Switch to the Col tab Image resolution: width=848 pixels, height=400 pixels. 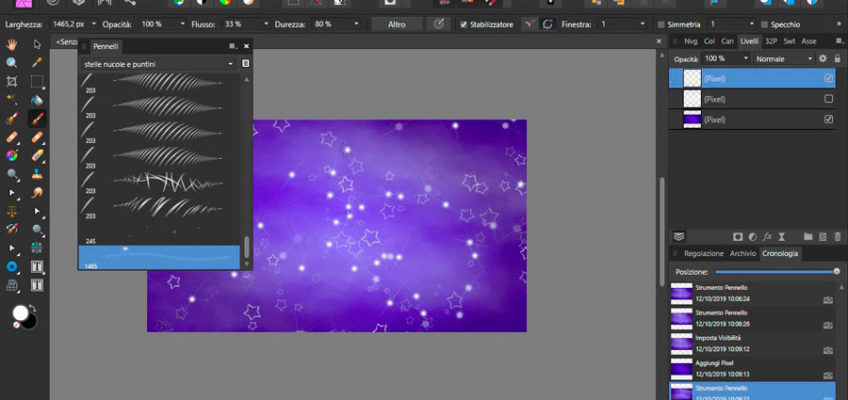tap(709, 41)
